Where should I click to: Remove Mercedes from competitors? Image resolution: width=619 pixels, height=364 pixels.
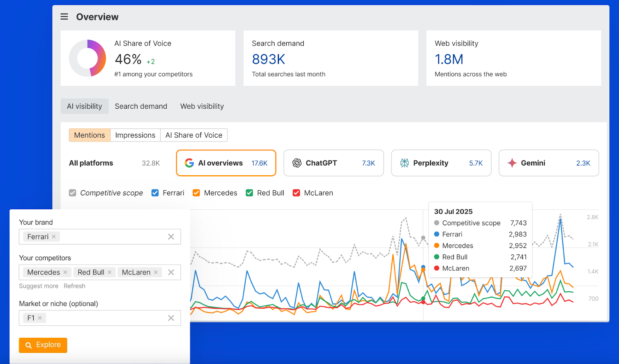[x=65, y=272]
